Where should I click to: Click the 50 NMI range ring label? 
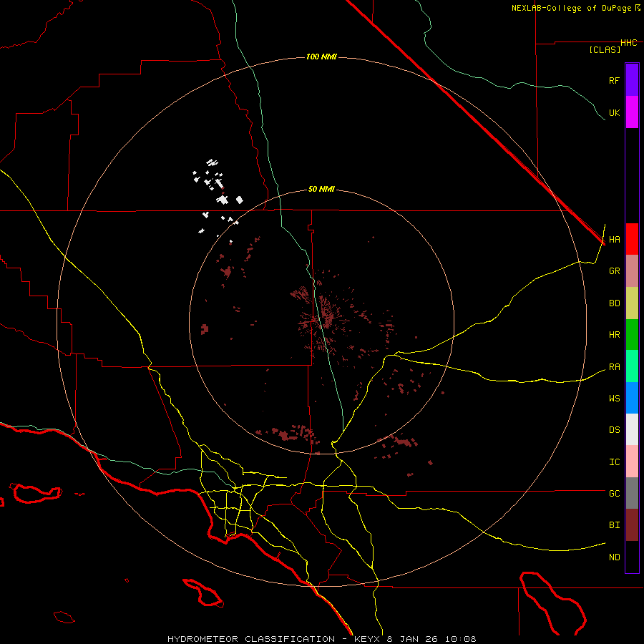[321, 189]
